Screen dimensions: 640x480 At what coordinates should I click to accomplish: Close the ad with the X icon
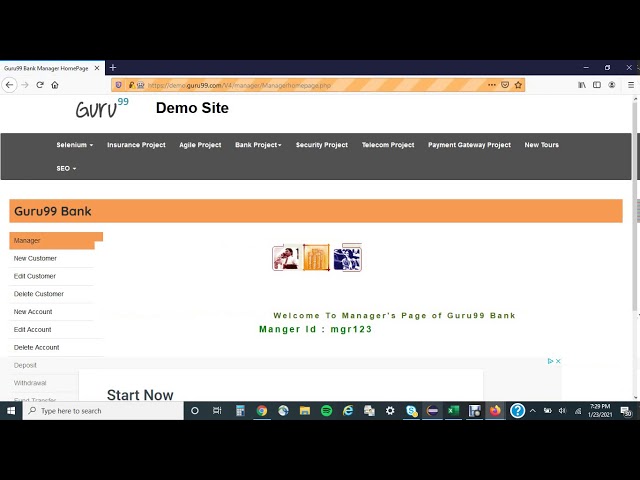558,361
